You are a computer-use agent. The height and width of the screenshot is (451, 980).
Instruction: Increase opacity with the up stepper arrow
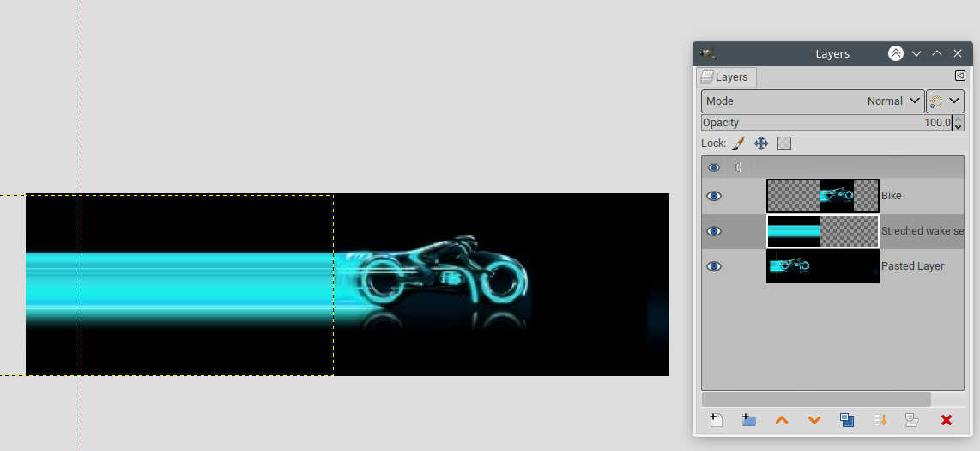pos(959,119)
